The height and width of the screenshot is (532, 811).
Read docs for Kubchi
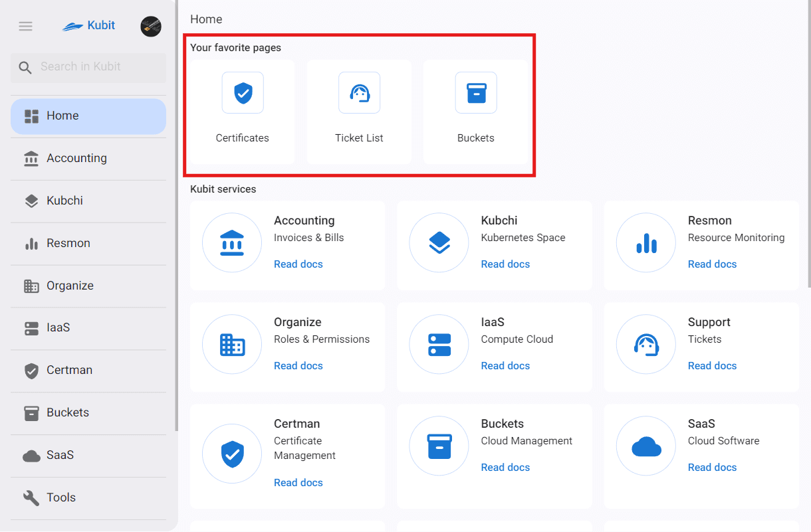pos(505,264)
